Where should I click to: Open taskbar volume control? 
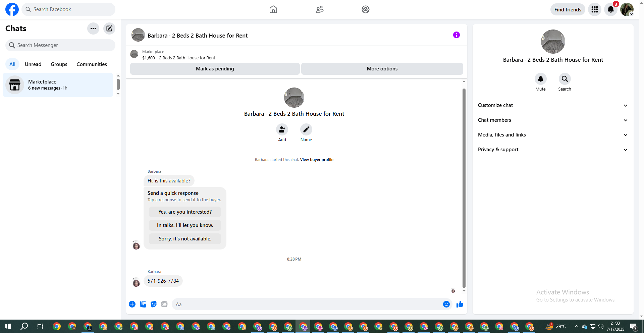coord(601,326)
